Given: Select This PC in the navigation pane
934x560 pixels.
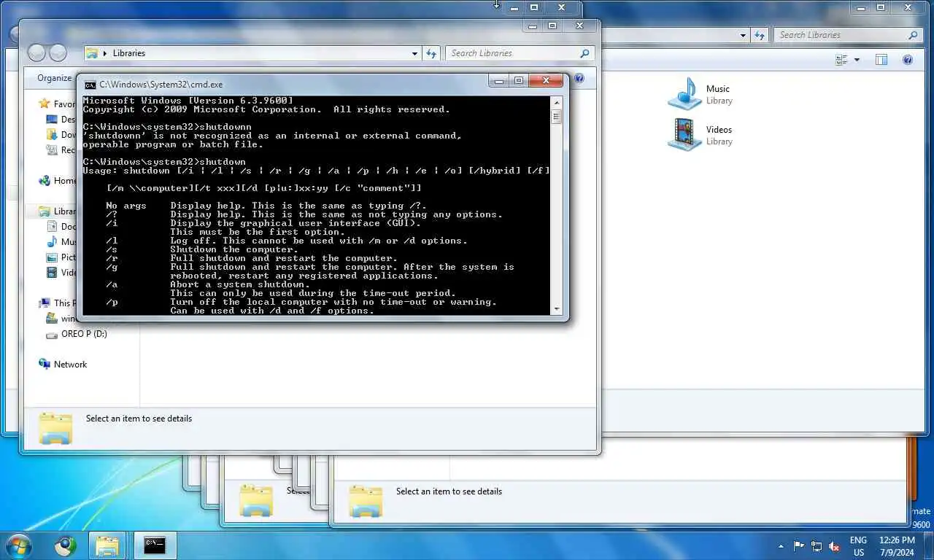Looking at the screenshot, I should pos(57,303).
